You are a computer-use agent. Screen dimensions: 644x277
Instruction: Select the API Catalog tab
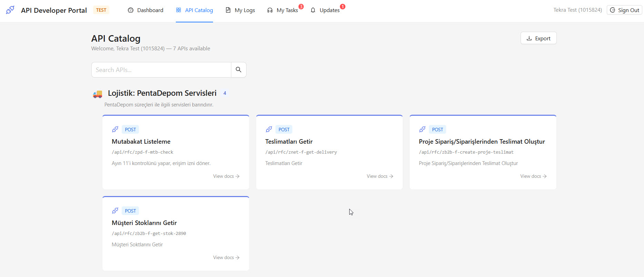194,10
